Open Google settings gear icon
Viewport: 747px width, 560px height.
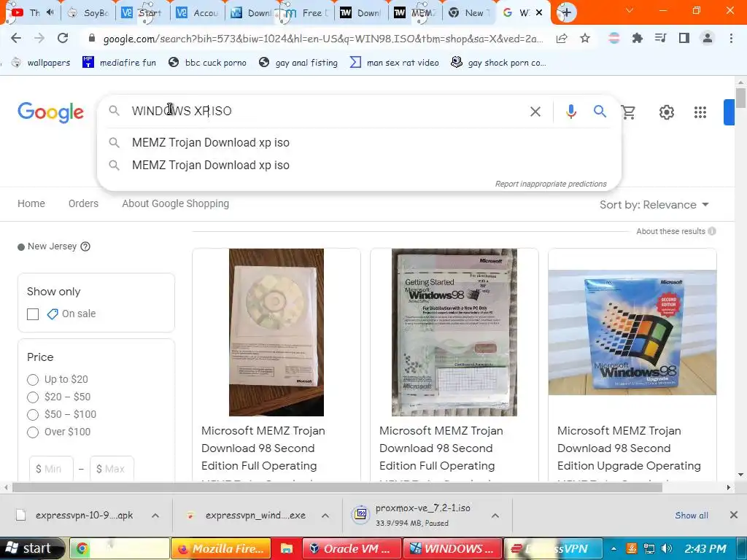pos(667,112)
